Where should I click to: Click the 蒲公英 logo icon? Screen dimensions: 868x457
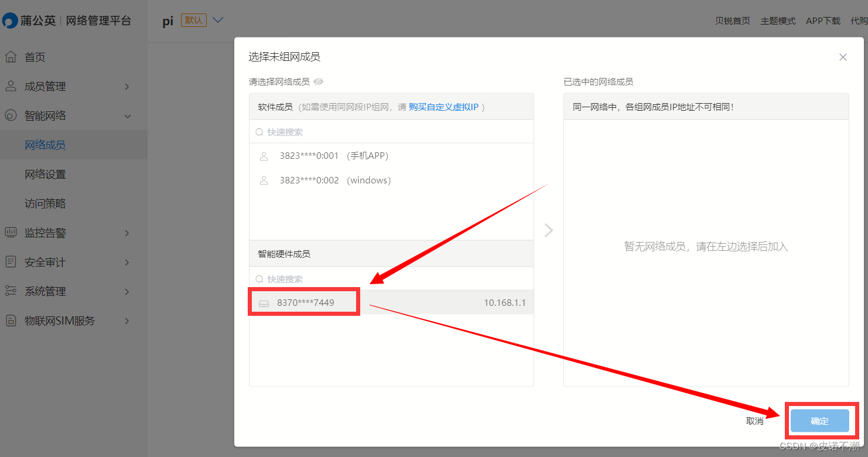click(10, 21)
